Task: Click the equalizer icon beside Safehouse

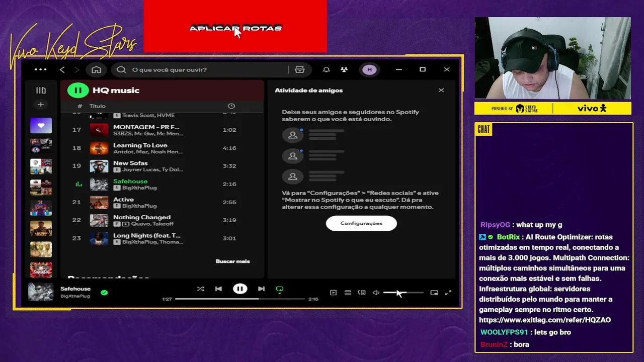Action: tap(78, 184)
